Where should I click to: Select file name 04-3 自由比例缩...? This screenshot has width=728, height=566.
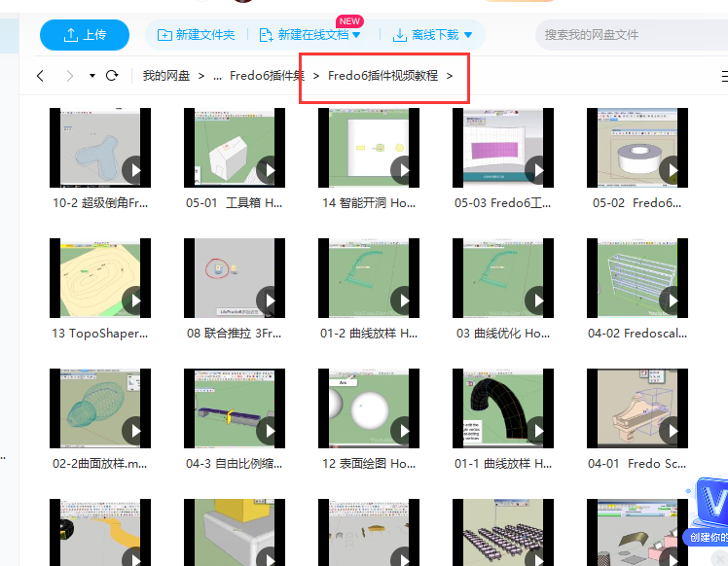pos(235,464)
